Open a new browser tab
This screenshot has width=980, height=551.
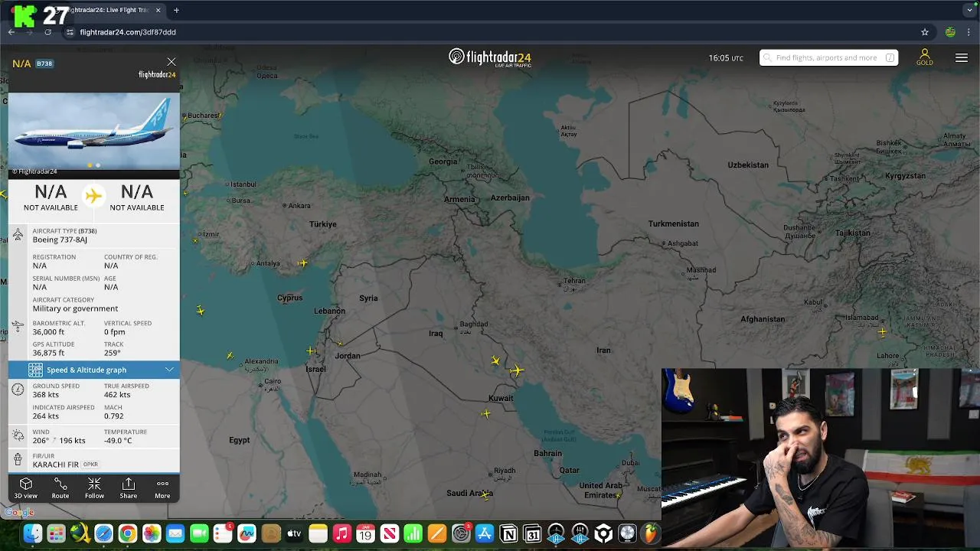pyautogui.click(x=176, y=10)
